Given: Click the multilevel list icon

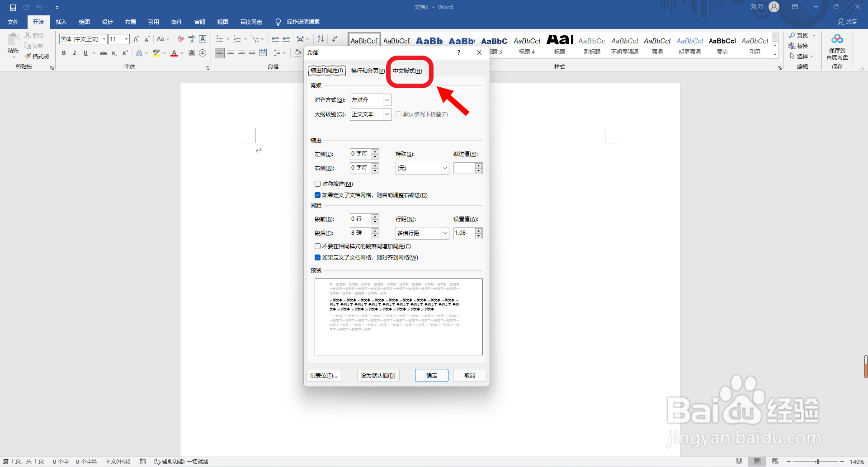Looking at the screenshot, I should [255, 39].
